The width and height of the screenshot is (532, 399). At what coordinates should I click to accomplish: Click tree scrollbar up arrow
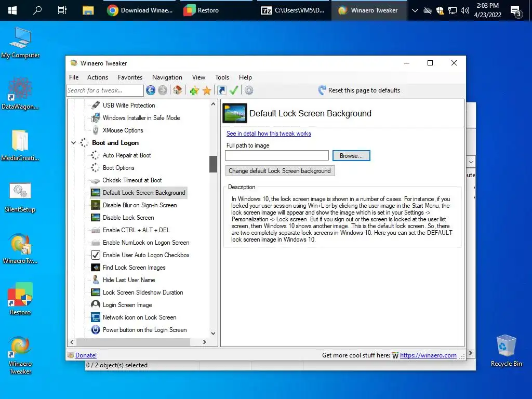click(x=213, y=104)
